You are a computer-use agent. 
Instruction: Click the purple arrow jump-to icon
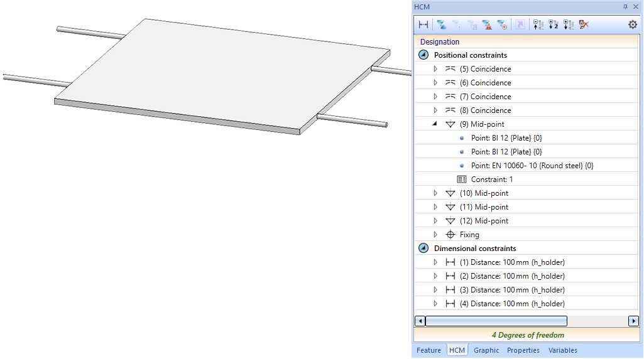[x=520, y=24]
